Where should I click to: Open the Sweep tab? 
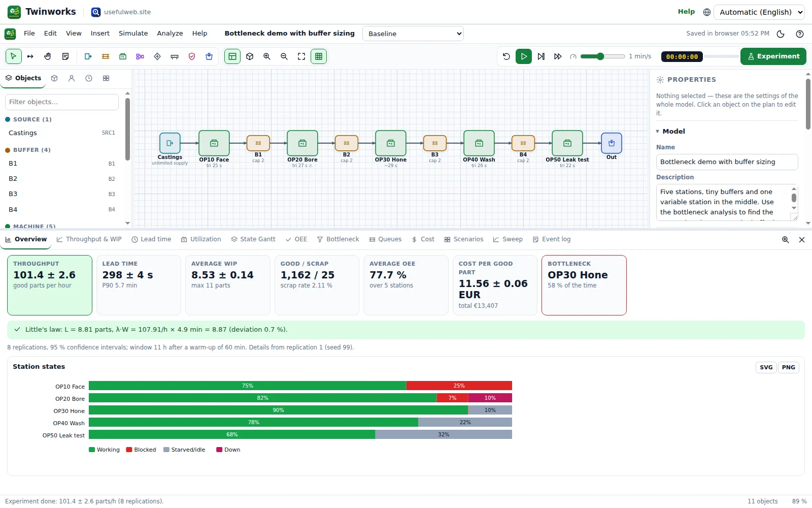[508, 239]
